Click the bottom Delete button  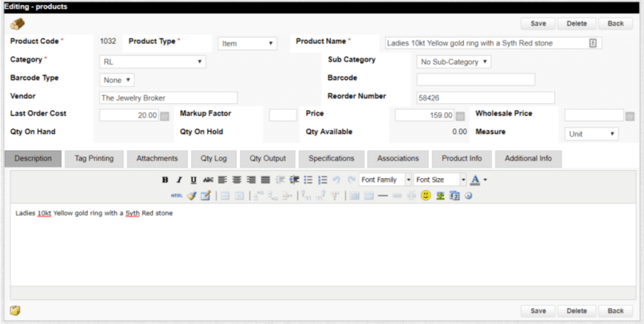(x=576, y=311)
